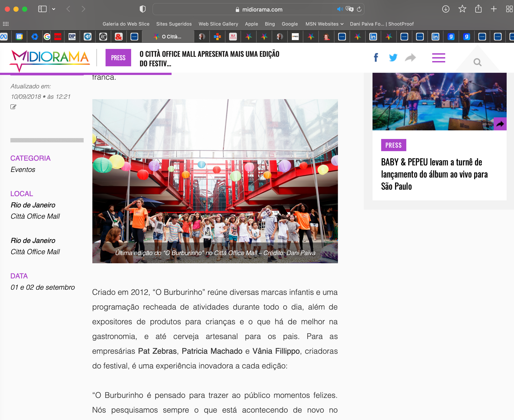Toggle the Safari sidebar button
The height and width of the screenshot is (420, 514).
pos(42,9)
